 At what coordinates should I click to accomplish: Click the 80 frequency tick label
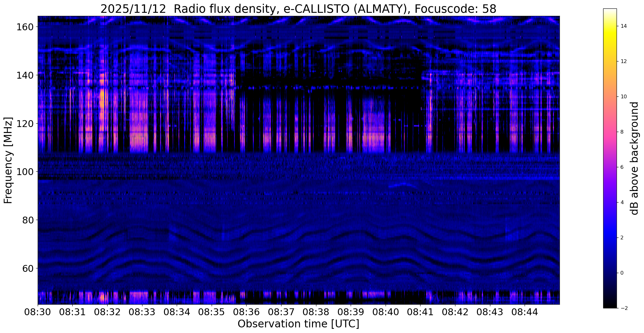[x=28, y=220]
